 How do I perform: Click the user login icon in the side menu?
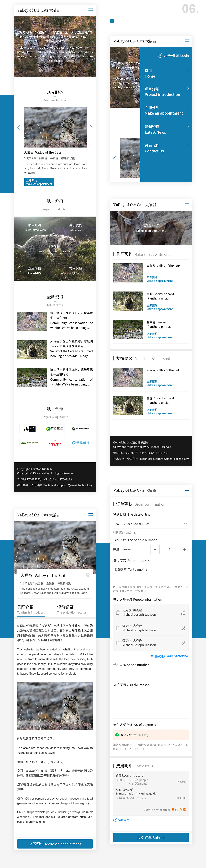point(160,56)
